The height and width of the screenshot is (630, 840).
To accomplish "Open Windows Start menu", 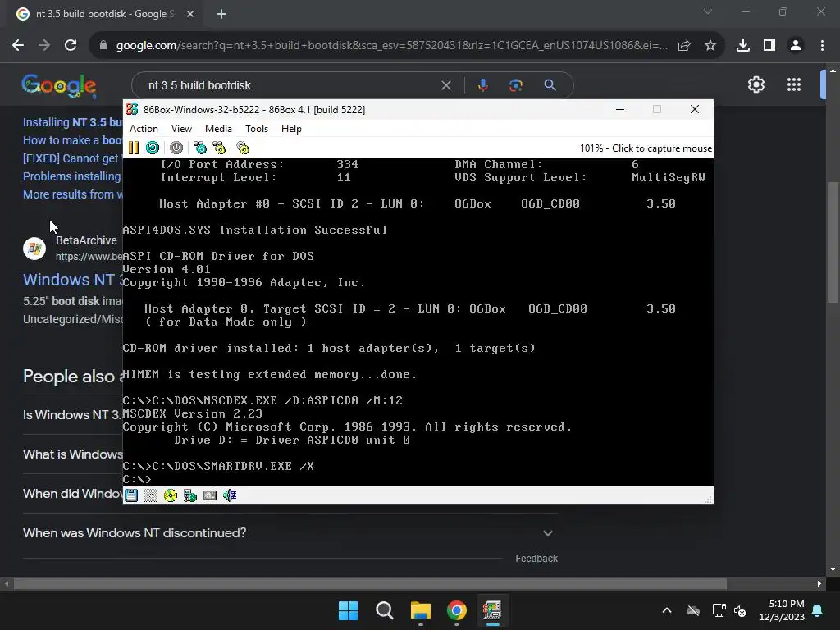I will (348, 610).
